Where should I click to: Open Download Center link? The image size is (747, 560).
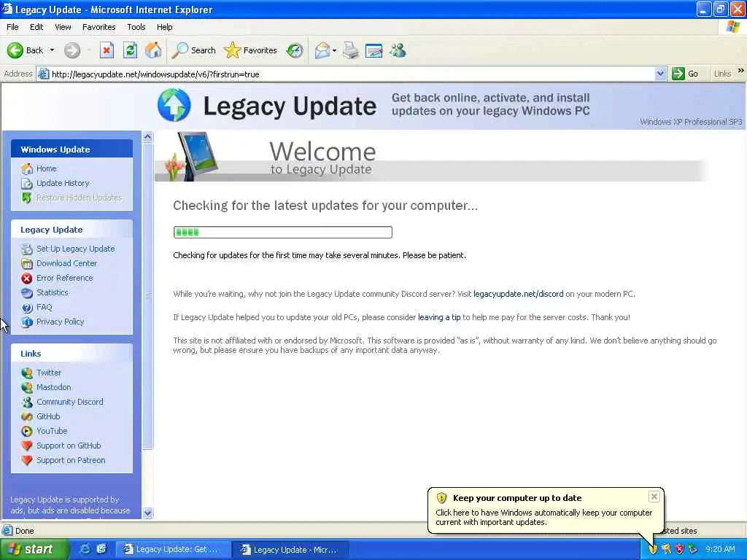(x=66, y=263)
